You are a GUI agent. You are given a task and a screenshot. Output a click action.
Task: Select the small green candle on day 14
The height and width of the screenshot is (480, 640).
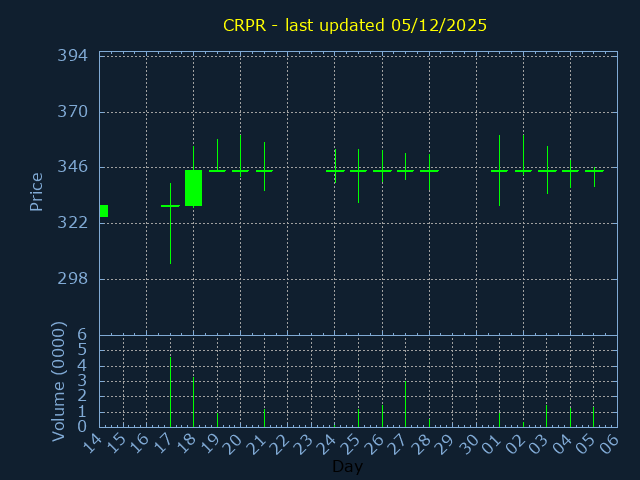[104, 211]
